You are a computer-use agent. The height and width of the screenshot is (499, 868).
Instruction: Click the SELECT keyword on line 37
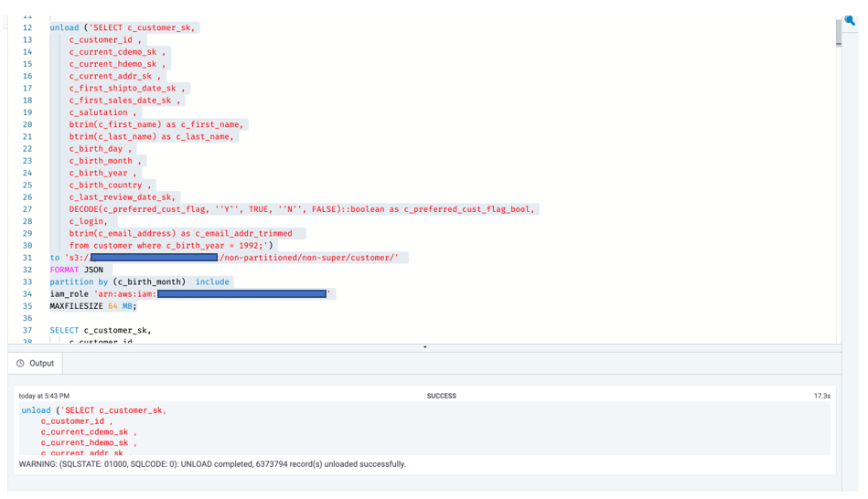pyautogui.click(x=64, y=330)
